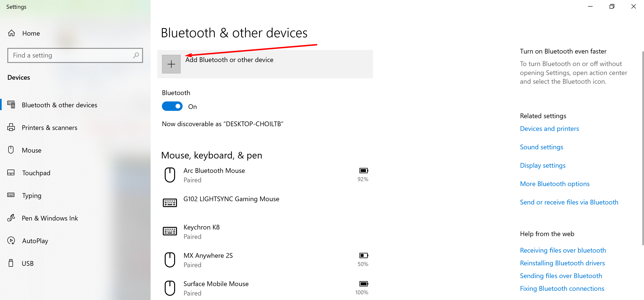
Task: Click the search magnifier icon
Action: (x=136, y=55)
